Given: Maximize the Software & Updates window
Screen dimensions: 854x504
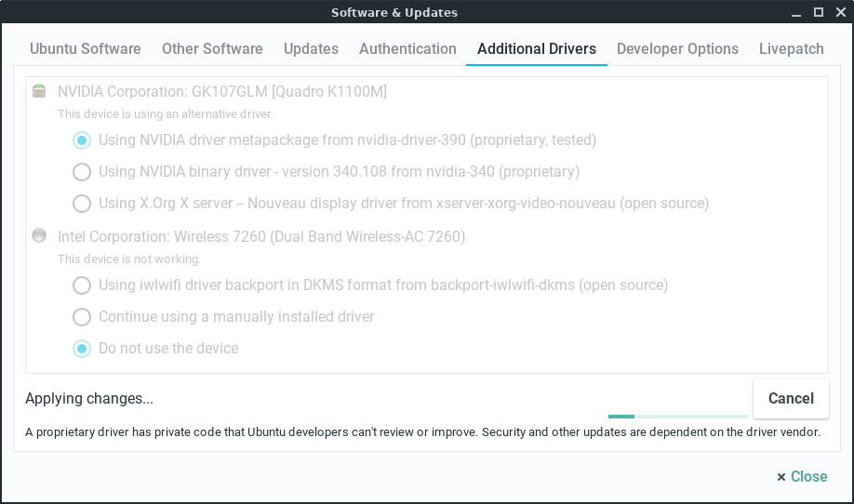Looking at the screenshot, I should [x=819, y=13].
